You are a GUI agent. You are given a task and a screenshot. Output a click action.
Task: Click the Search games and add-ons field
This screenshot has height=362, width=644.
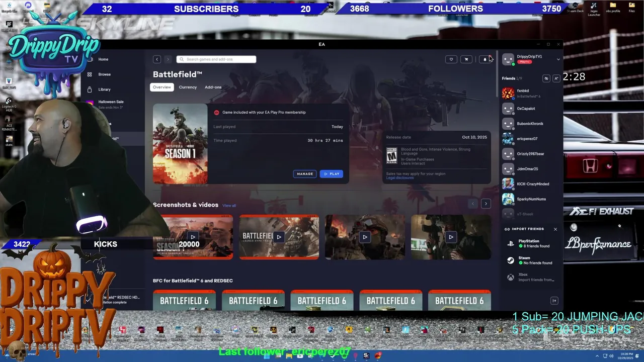[x=216, y=59]
